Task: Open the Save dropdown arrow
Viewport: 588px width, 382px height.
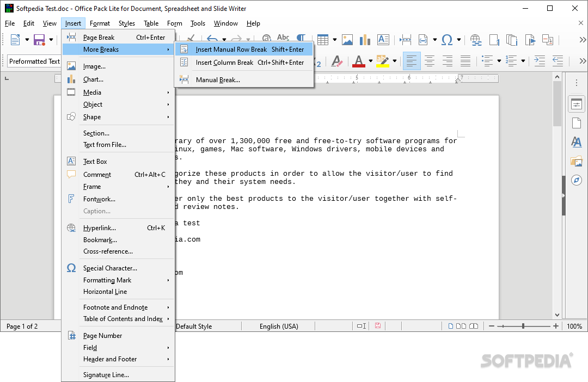Action: pos(51,39)
